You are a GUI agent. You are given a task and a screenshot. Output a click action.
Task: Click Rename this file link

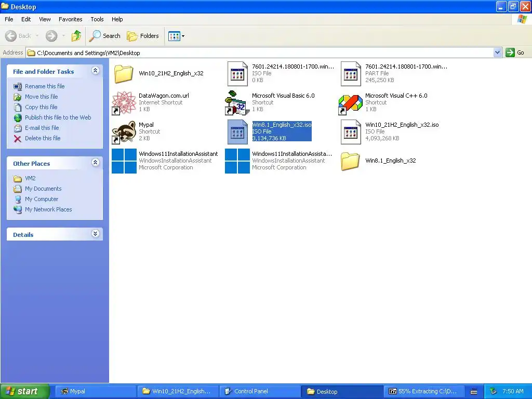pos(45,86)
